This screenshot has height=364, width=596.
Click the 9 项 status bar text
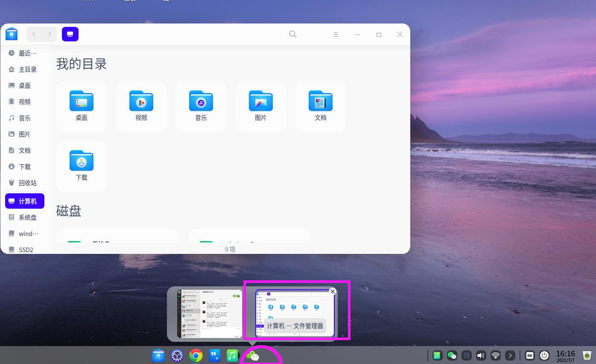[x=230, y=249]
